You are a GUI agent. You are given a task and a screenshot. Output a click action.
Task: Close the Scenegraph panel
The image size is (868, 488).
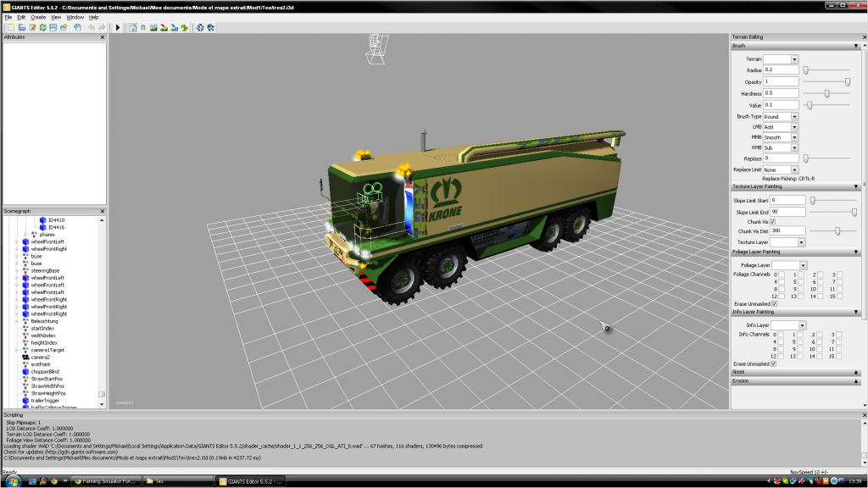pyautogui.click(x=103, y=211)
